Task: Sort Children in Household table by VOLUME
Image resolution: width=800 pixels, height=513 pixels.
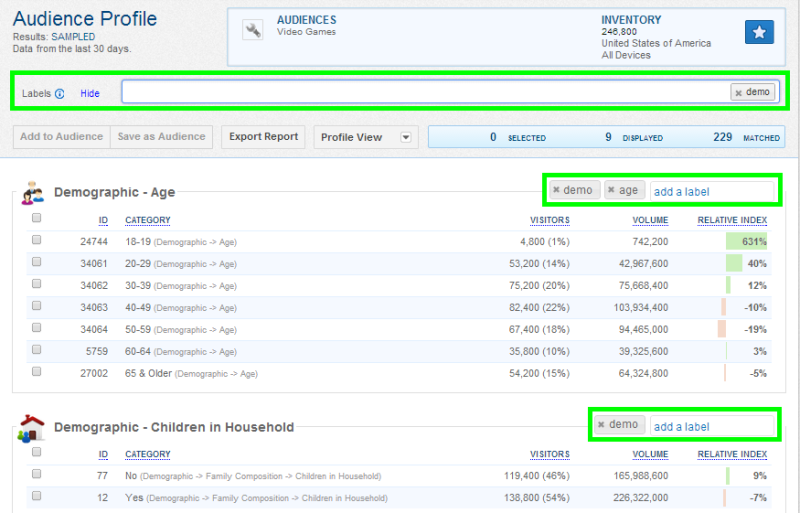Action: pyautogui.click(x=650, y=454)
